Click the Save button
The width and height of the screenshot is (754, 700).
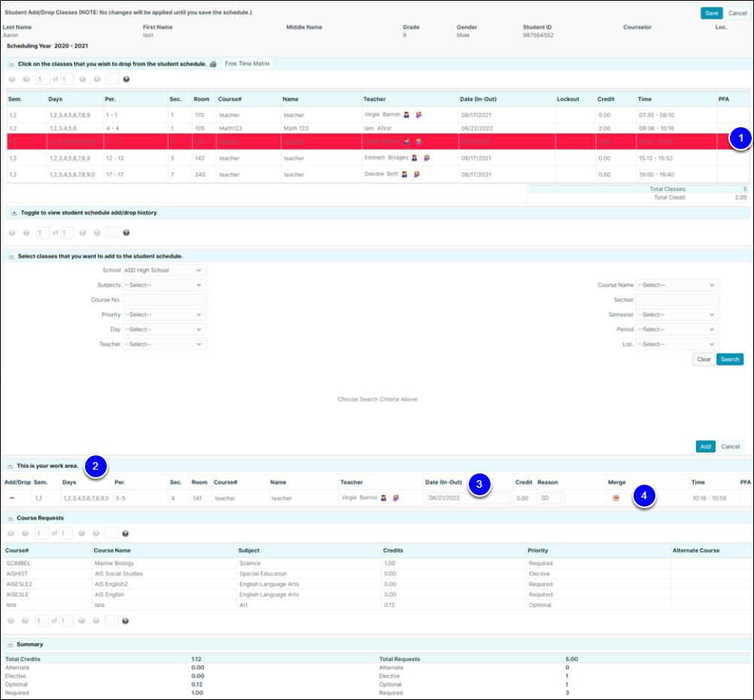[x=711, y=14]
